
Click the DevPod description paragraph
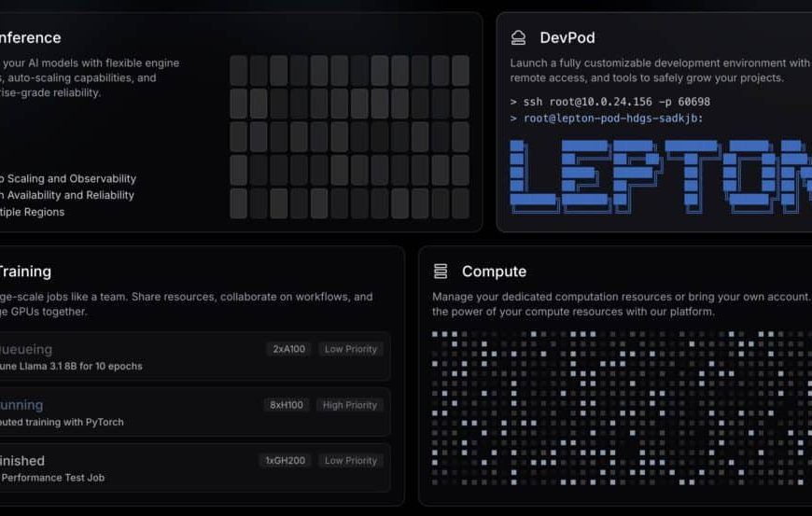[660, 70]
